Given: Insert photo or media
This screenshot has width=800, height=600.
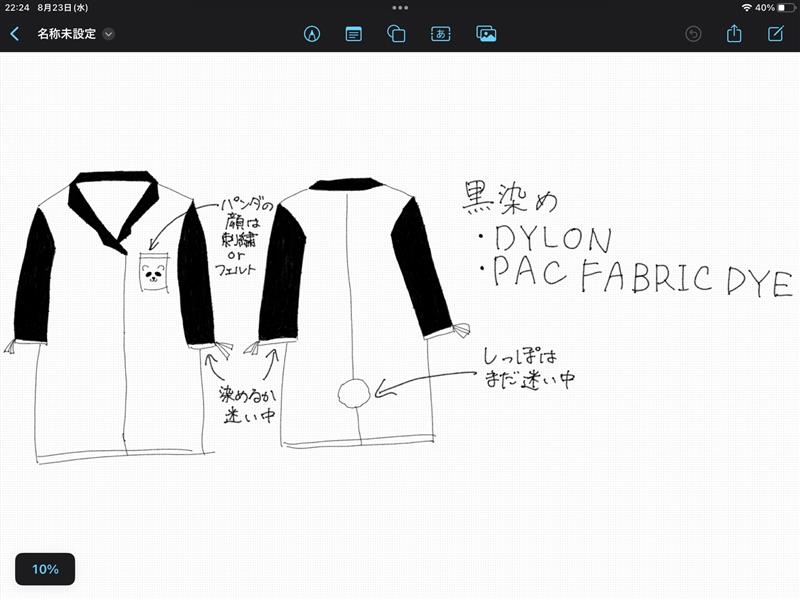Looking at the screenshot, I should (x=487, y=34).
